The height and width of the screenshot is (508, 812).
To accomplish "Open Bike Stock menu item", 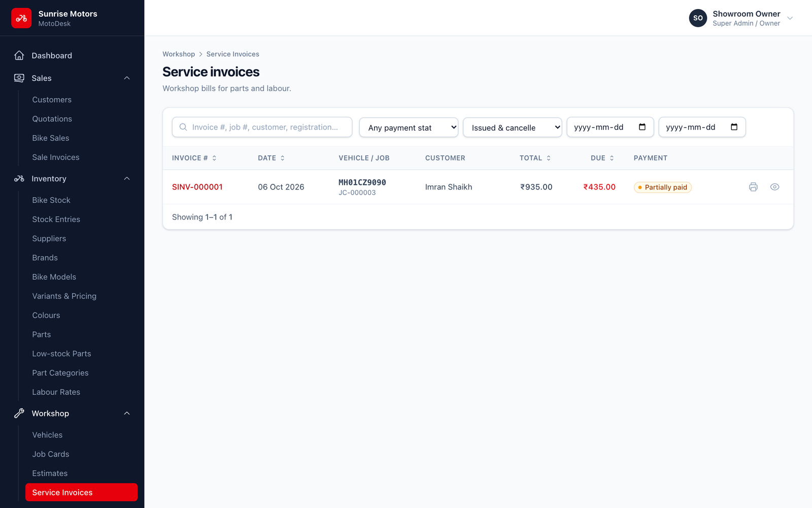I will [x=51, y=200].
